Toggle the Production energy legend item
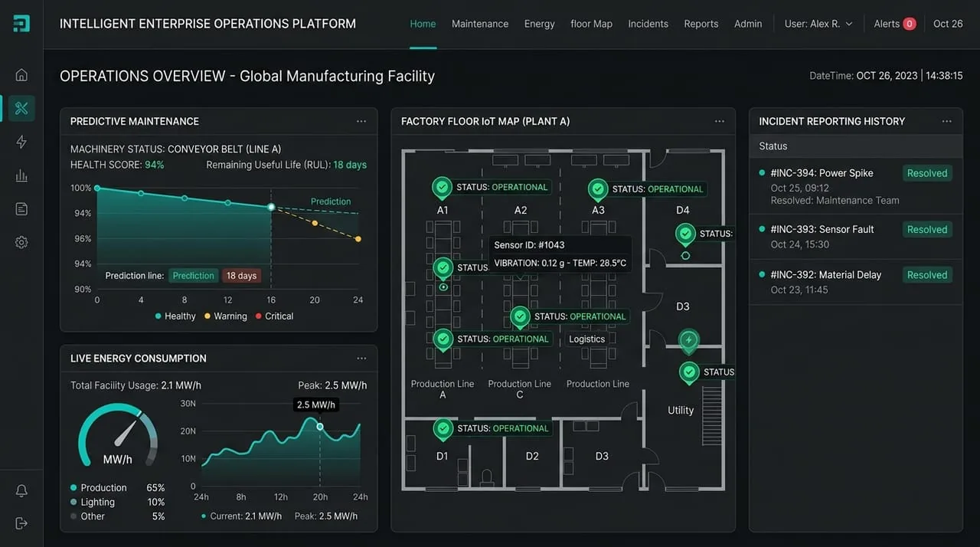 [x=99, y=487]
